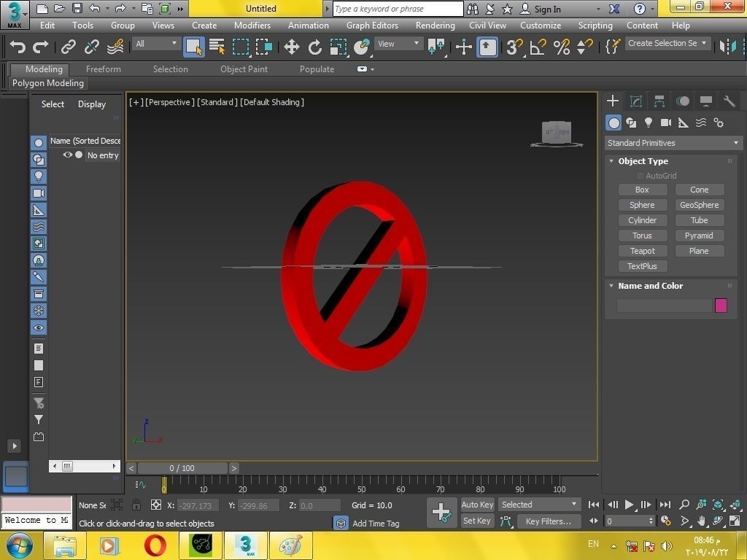
Task: Toggle Set Key mode
Action: (477, 521)
